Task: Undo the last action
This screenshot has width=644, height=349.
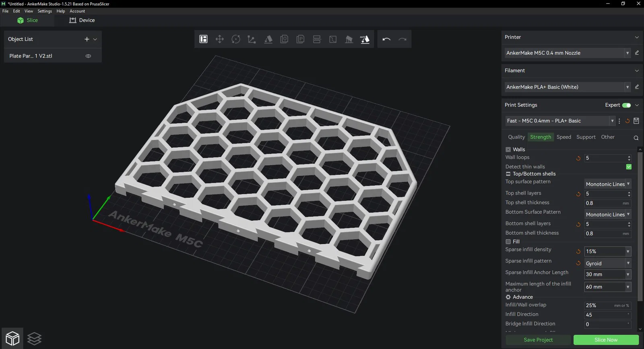Action: pos(386,39)
